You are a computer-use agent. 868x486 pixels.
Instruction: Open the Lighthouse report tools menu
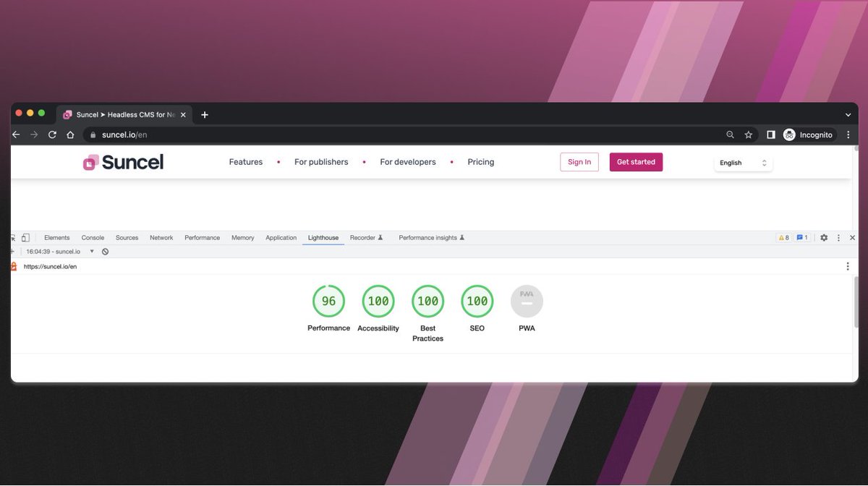[x=848, y=266]
